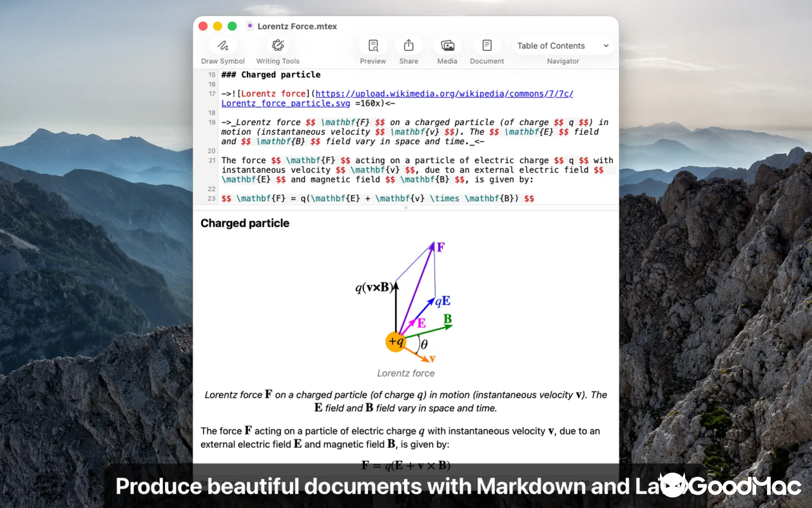Click the green zoom traffic light
The width and height of the screenshot is (812, 508).
click(x=232, y=26)
